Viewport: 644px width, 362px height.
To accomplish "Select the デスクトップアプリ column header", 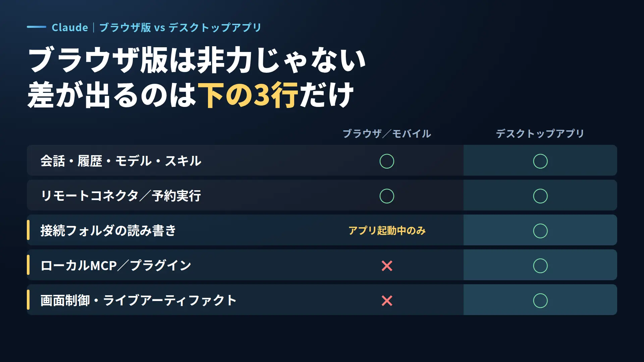I will (x=540, y=134).
